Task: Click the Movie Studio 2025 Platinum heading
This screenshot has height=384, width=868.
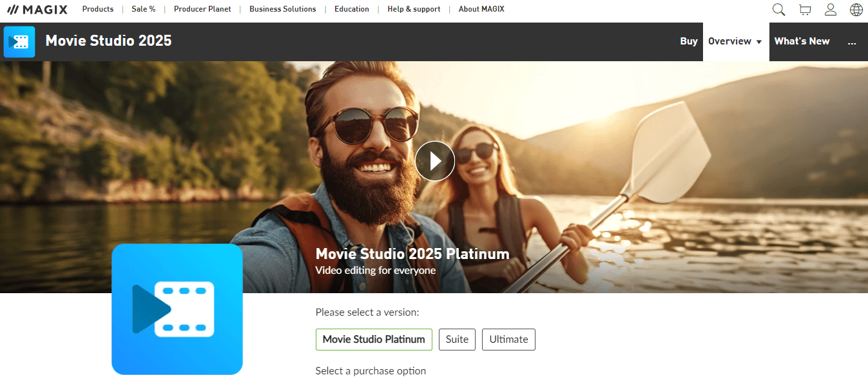Action: [412, 254]
